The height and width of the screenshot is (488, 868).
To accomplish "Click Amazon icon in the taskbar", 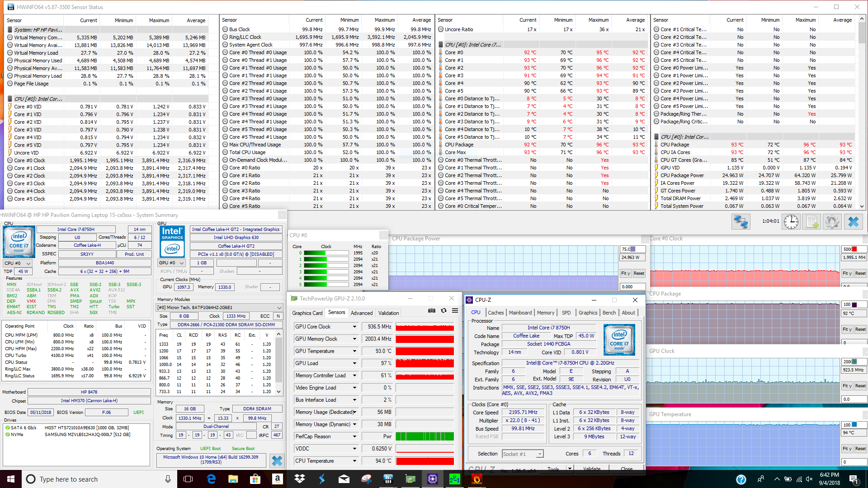I will pyautogui.click(x=277, y=479).
